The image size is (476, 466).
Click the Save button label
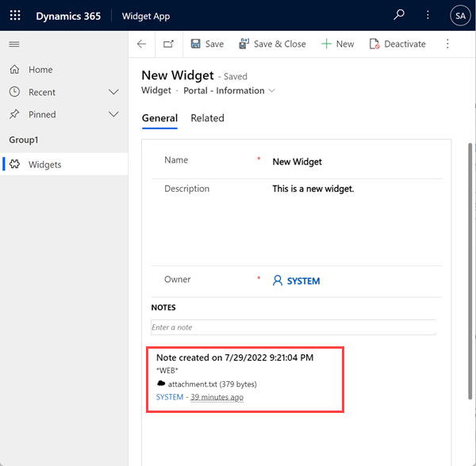tap(214, 44)
